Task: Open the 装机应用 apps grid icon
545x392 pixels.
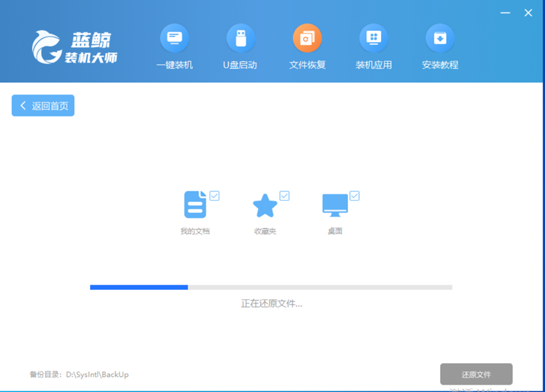Action: coord(374,38)
